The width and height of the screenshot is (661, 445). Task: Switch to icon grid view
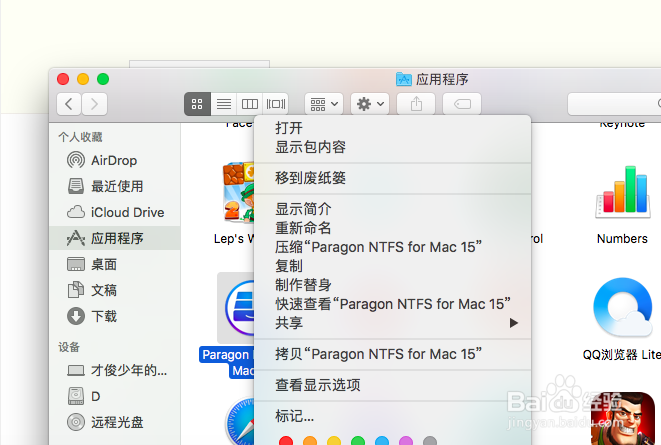[197, 104]
